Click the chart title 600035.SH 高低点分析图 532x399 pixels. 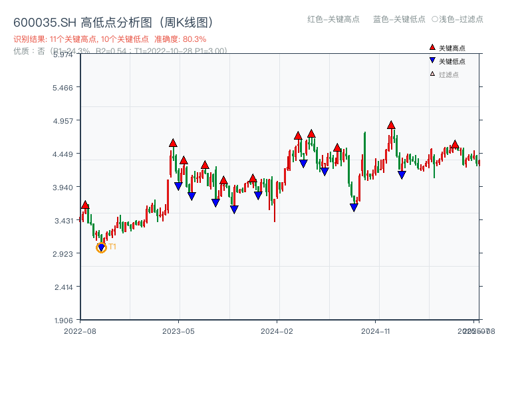point(113,21)
